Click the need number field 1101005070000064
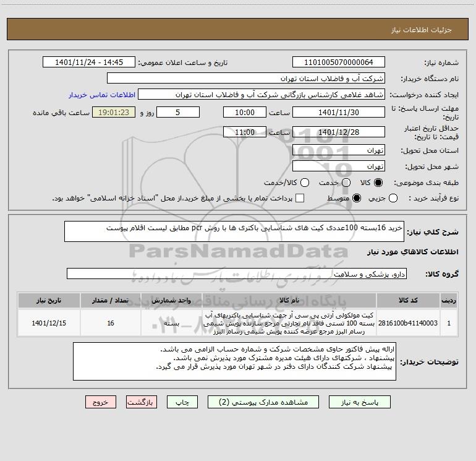The height and width of the screenshot is (461, 476). pos(339,62)
